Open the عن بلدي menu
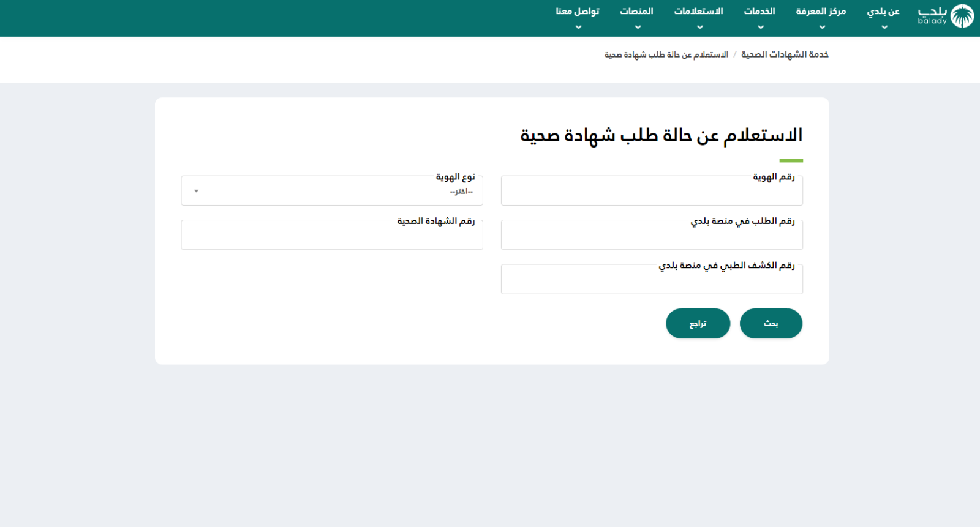Viewport: 980px width, 527px height. [x=883, y=12]
